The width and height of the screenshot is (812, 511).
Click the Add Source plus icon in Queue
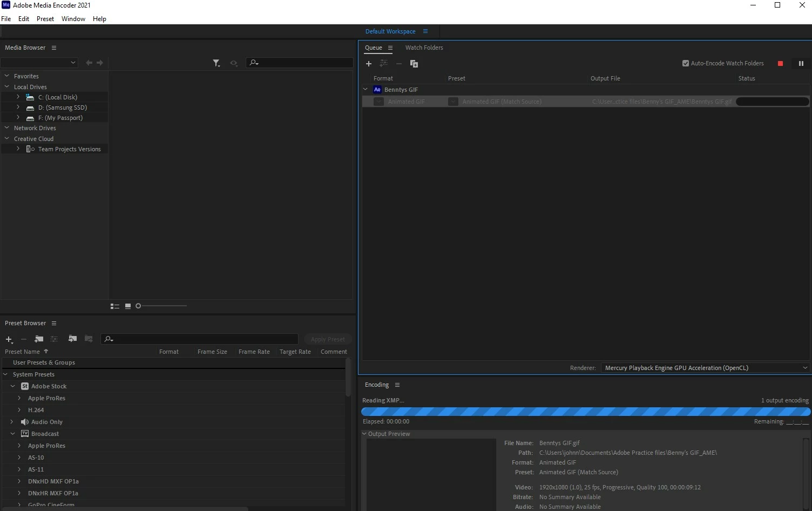point(369,64)
